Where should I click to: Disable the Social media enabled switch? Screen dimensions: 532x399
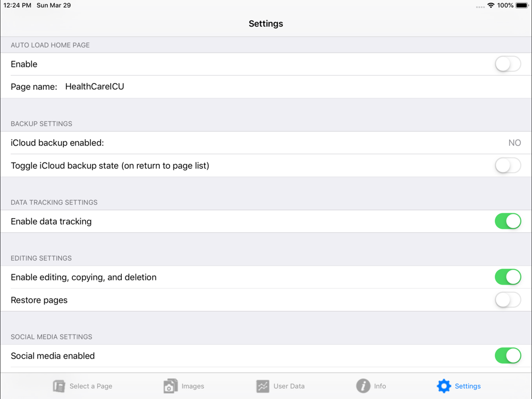pyautogui.click(x=508, y=355)
